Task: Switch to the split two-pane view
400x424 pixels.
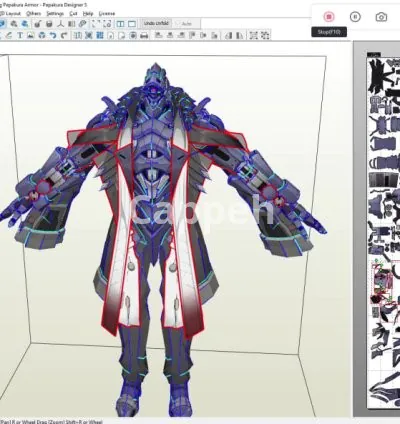Action: click(x=120, y=24)
